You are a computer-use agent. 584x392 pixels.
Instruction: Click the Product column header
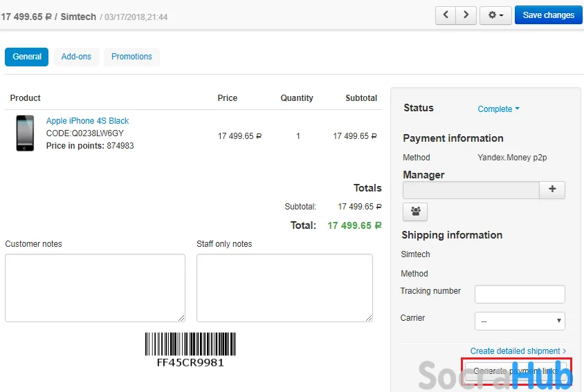click(26, 98)
